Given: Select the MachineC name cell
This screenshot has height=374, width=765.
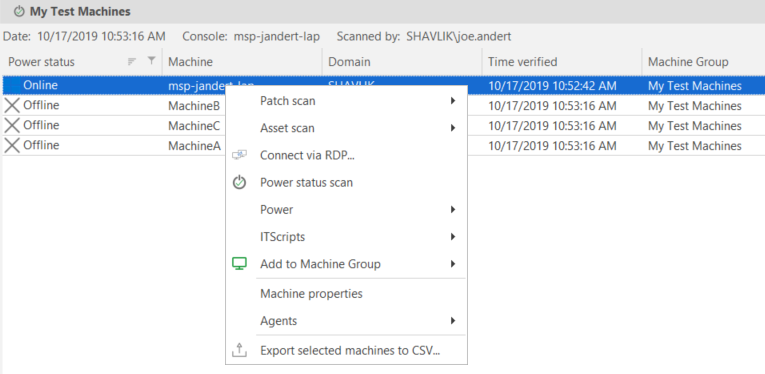Looking at the screenshot, I should 194,126.
